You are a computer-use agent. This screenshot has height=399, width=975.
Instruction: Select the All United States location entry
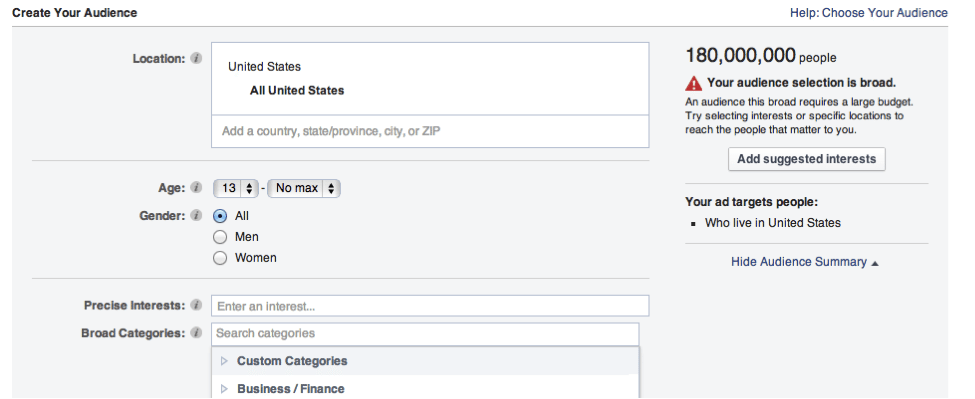click(x=297, y=91)
